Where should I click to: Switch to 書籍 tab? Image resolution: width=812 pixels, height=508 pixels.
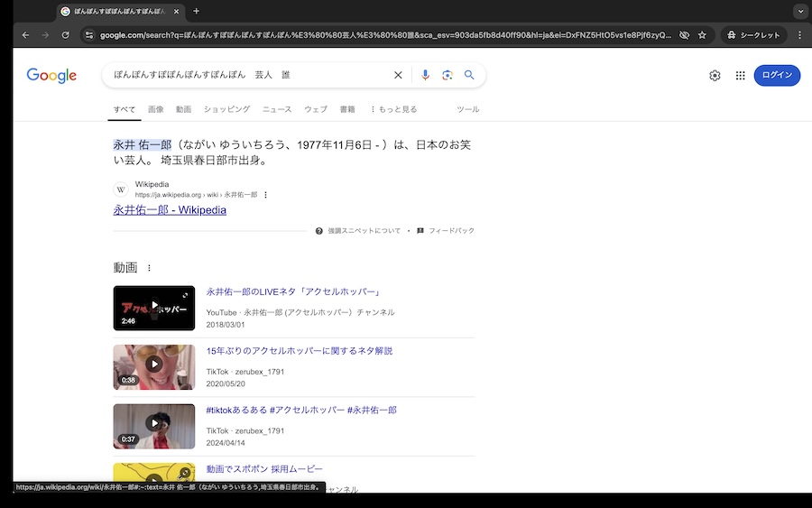coord(347,109)
